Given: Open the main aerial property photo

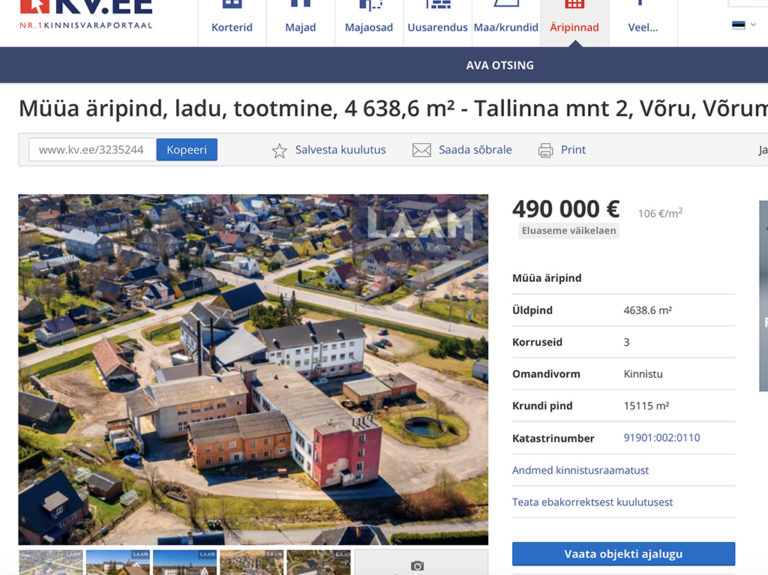Looking at the screenshot, I should (x=253, y=369).
